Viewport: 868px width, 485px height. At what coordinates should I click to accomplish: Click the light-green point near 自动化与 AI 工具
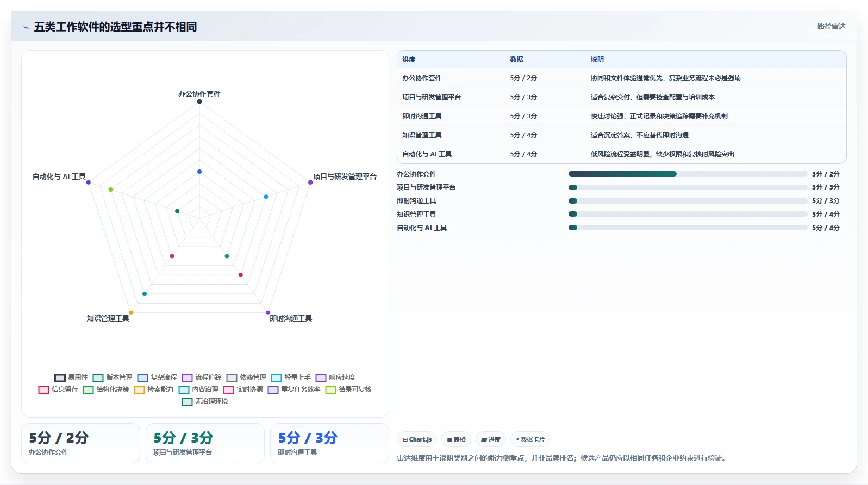pos(111,190)
